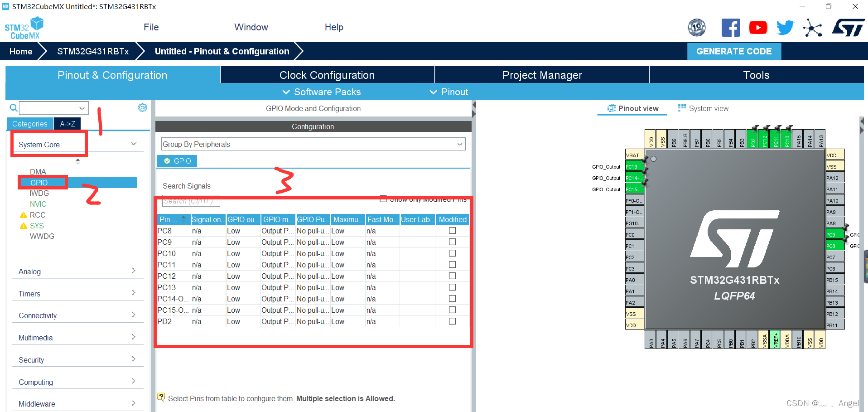The image size is (868, 412).
Task: Switch to Project Manager tab
Action: coord(542,75)
